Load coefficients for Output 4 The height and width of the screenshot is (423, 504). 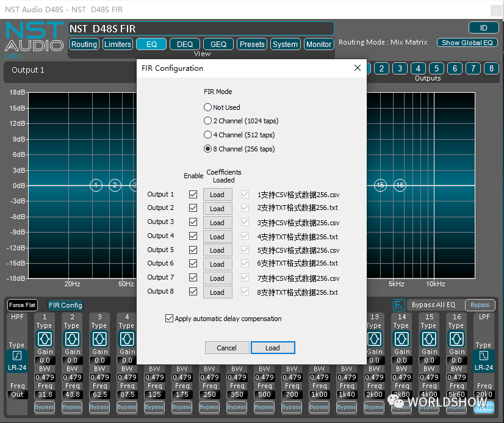[x=217, y=237]
